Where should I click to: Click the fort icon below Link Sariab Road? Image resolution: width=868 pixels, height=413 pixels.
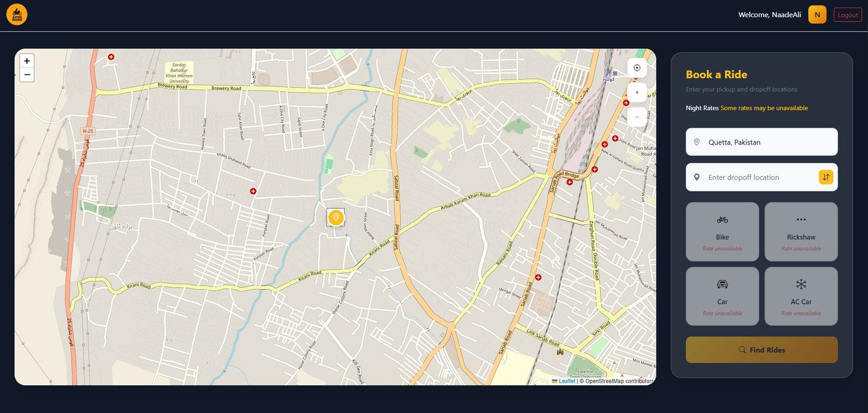tap(560, 352)
